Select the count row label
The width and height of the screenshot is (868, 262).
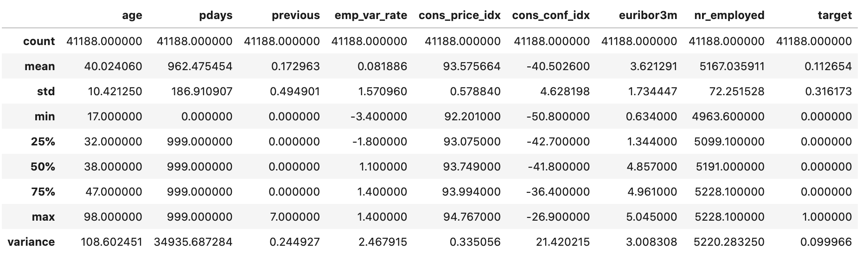[39, 41]
